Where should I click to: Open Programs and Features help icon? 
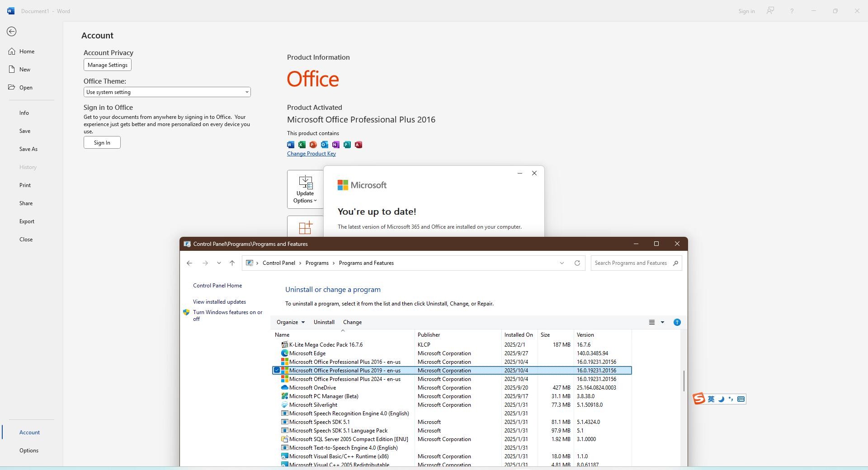pyautogui.click(x=677, y=322)
